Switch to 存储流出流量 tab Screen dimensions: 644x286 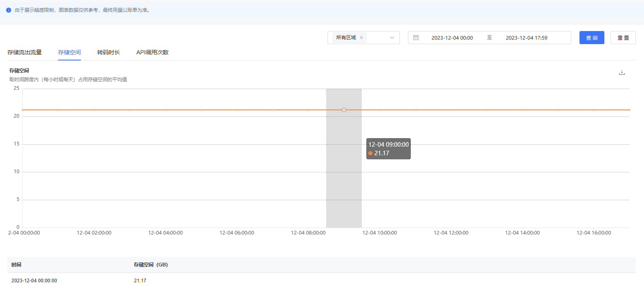[25, 52]
